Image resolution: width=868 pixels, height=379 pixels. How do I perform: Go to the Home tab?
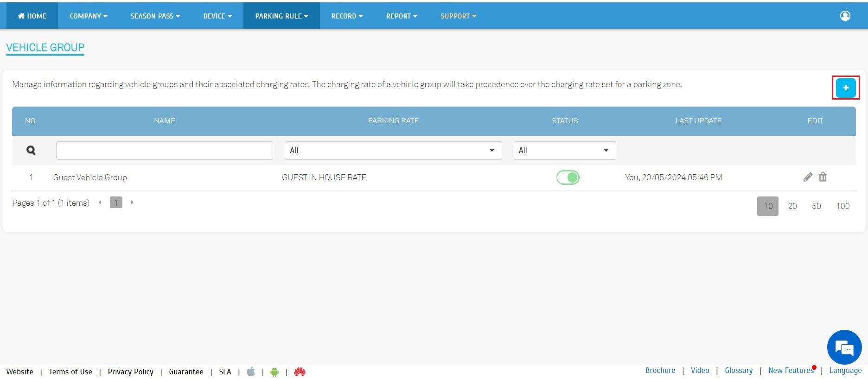pos(32,16)
